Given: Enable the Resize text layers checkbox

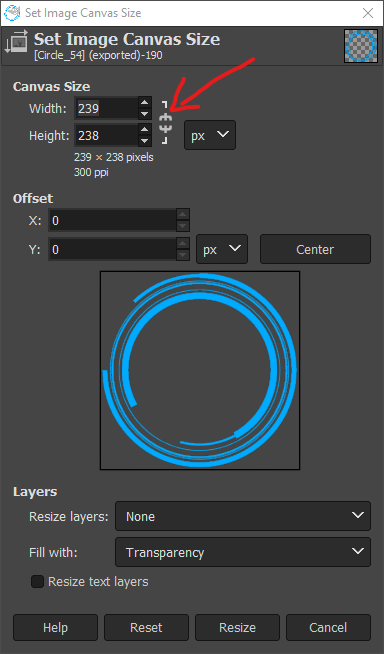Looking at the screenshot, I should click(x=38, y=581).
